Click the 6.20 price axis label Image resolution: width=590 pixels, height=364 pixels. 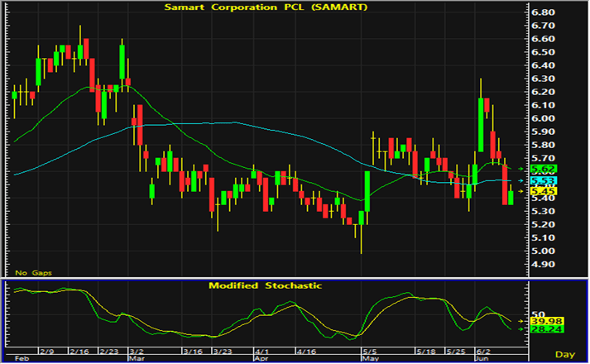click(543, 92)
